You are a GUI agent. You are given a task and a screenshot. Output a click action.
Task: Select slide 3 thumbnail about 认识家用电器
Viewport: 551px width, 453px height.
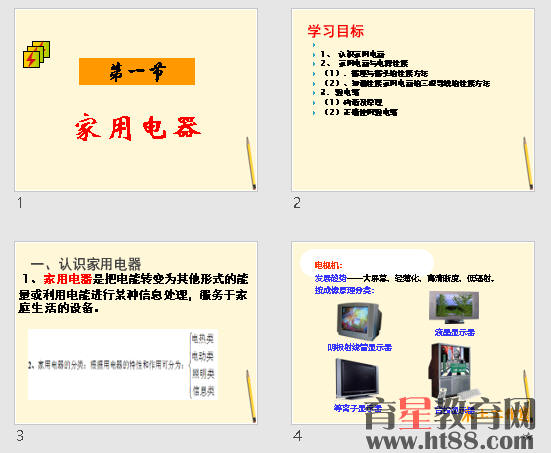tap(136, 333)
